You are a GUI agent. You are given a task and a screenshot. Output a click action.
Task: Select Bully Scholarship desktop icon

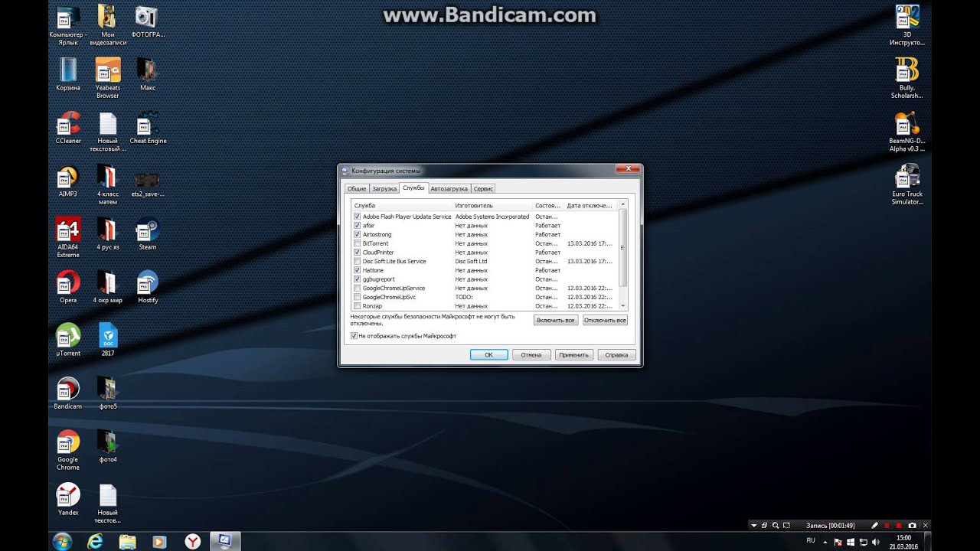tap(907, 79)
